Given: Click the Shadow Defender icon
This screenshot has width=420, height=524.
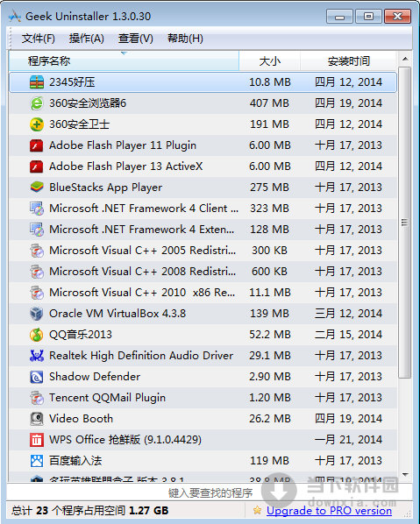Looking at the screenshot, I should [37, 377].
